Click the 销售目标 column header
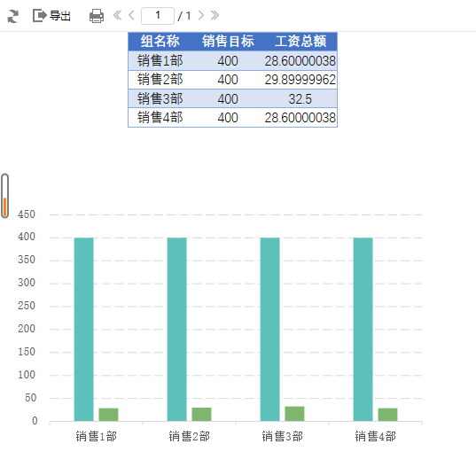476x475 pixels. 228,42
